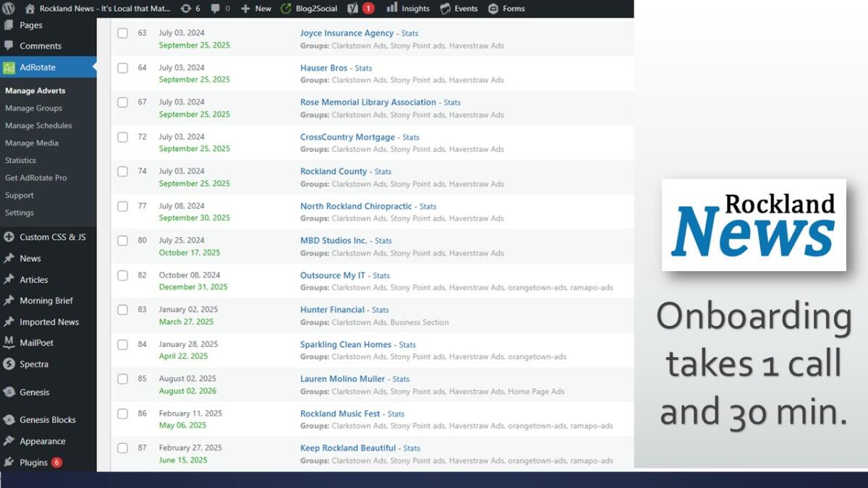868x488 pixels.
Task: View Stats for Hauser Bros
Action: [x=364, y=69]
